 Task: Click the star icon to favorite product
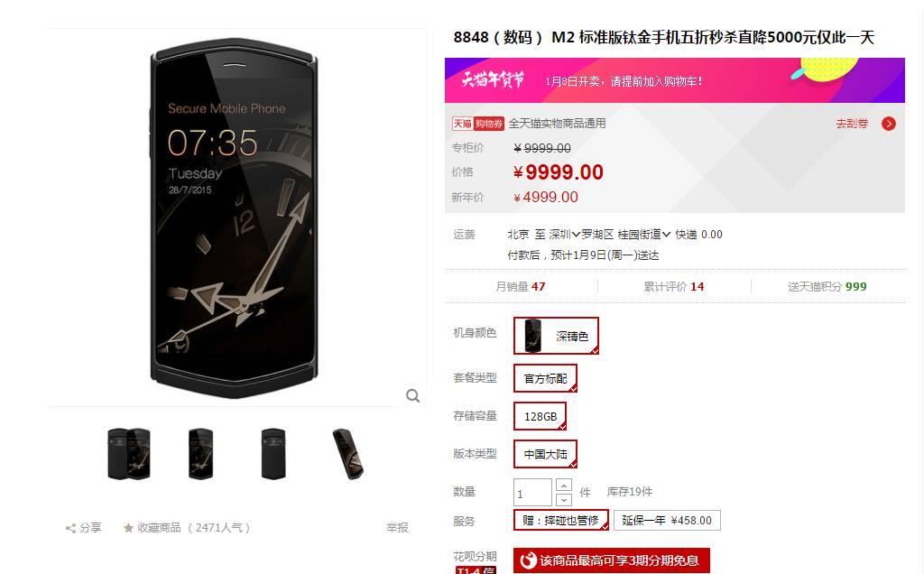128,527
